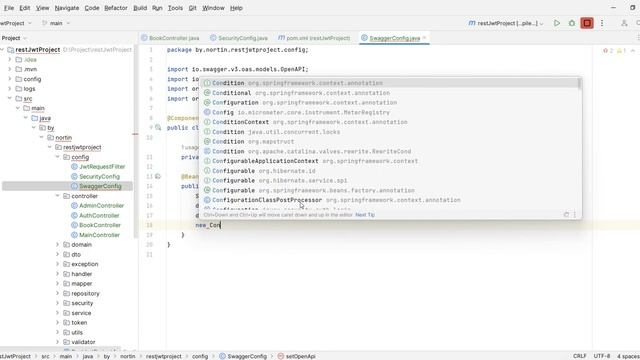Open the Build menu
This screenshot has height=360, width=640.
140,8
